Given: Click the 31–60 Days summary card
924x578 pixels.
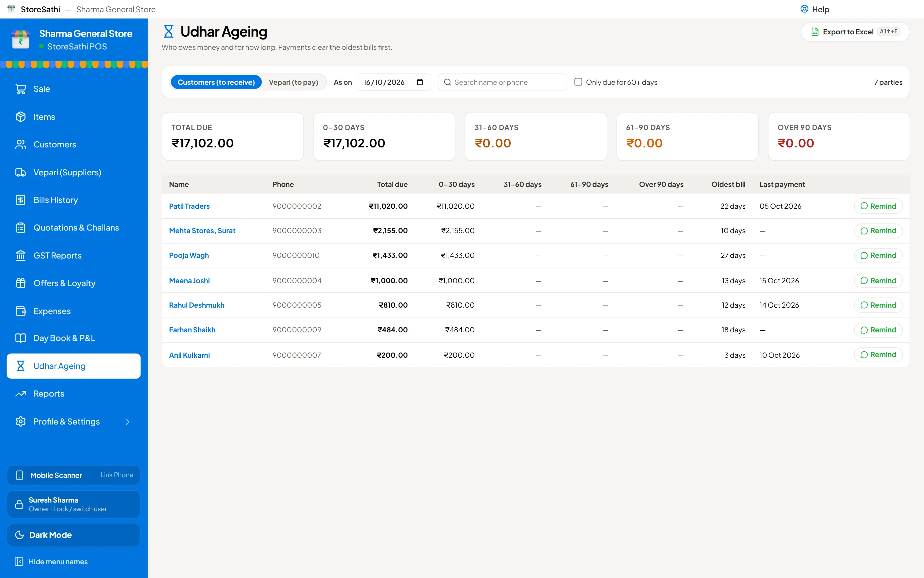Looking at the screenshot, I should [535, 136].
